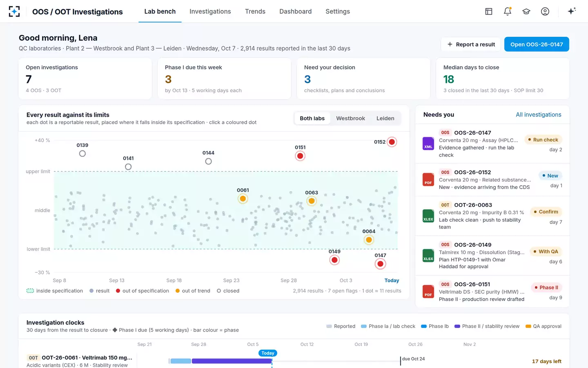Open the Open investigations summary card

[85, 79]
